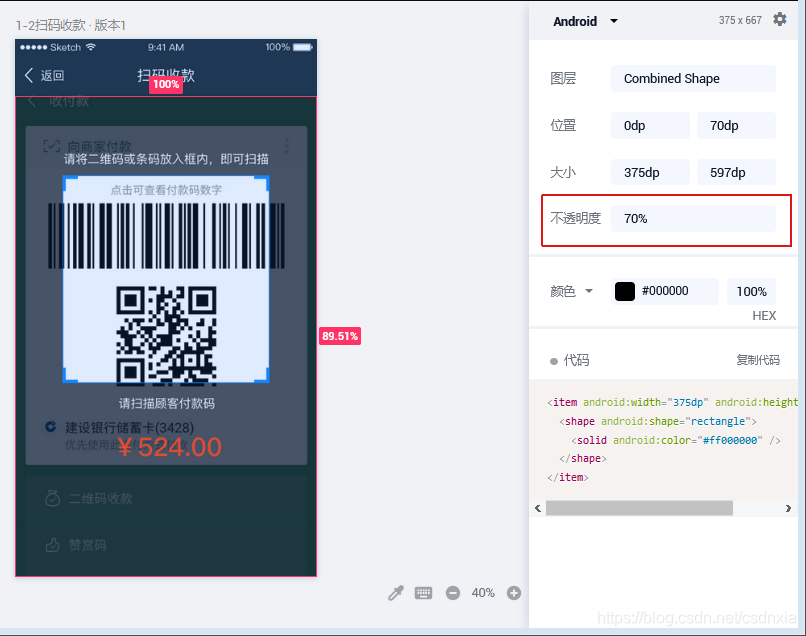Click the item android:width code line

click(672, 402)
